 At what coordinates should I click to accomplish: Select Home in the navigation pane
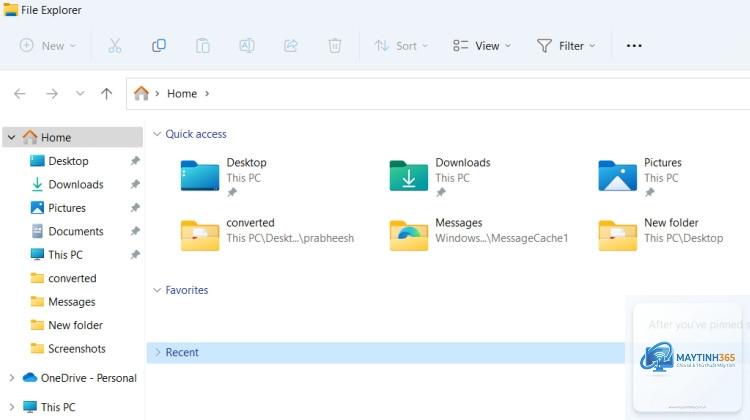[73, 137]
